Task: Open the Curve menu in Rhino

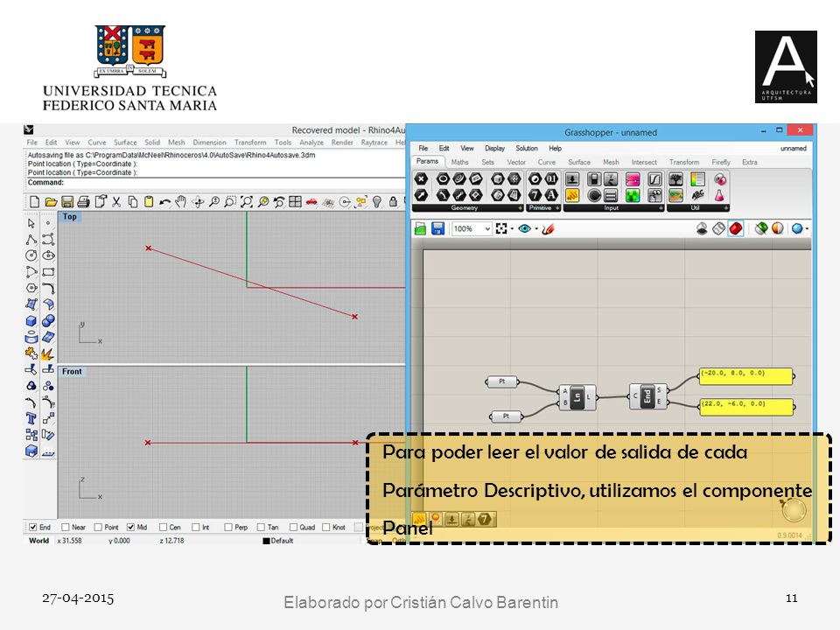Action: [x=97, y=143]
